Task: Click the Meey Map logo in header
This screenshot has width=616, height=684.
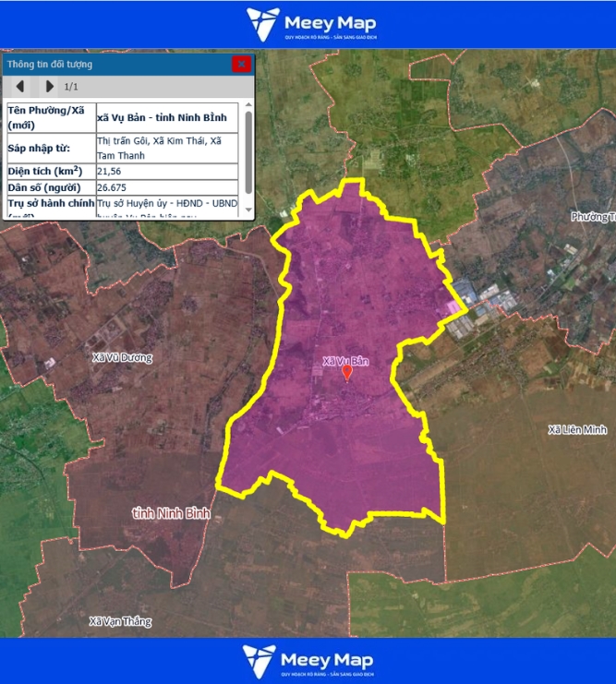Action: coord(310,24)
